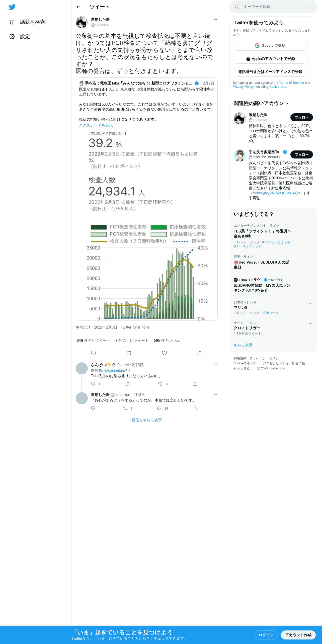Open 設定 gear settings icon
The width and height of the screenshot is (322, 644).
(x=12, y=36)
